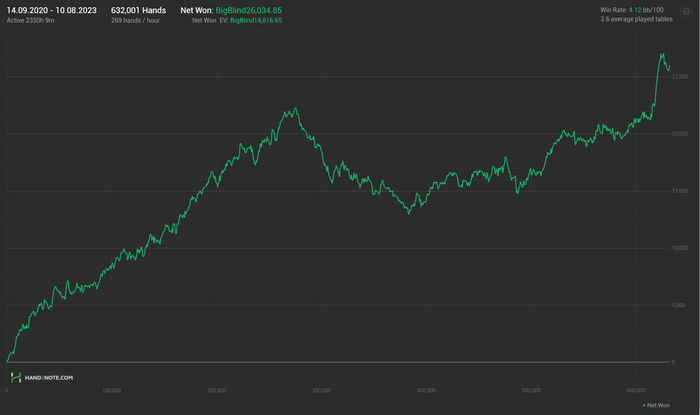Click the Active 2350h 9m text

pos(30,21)
